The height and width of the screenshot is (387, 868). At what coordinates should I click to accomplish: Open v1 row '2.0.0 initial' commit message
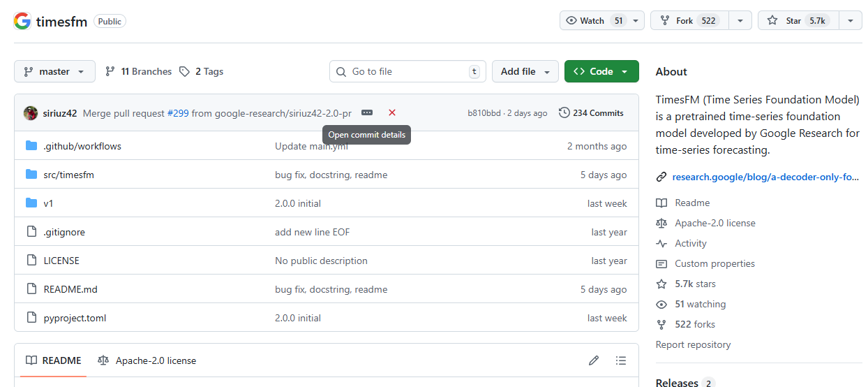(298, 203)
